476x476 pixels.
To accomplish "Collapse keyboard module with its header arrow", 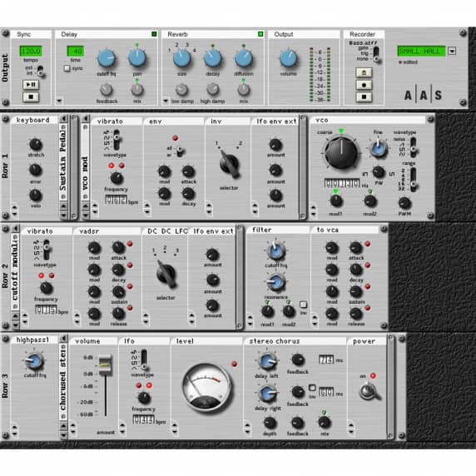I will coord(63,118).
